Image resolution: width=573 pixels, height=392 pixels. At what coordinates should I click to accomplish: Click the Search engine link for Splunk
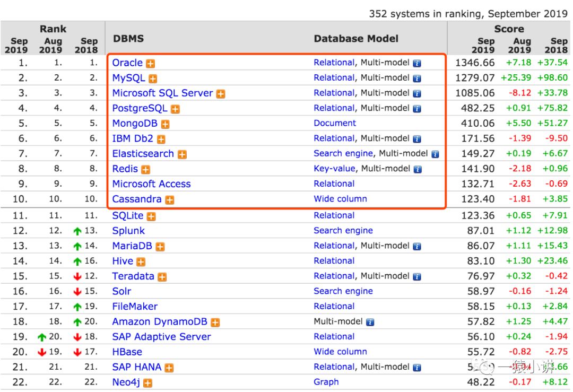[343, 231]
